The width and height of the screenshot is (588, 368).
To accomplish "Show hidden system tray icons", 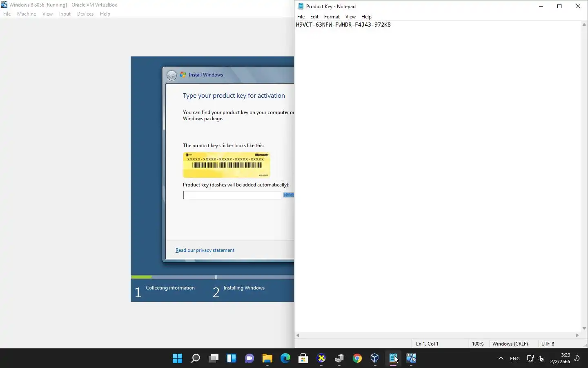I will click(x=501, y=359).
